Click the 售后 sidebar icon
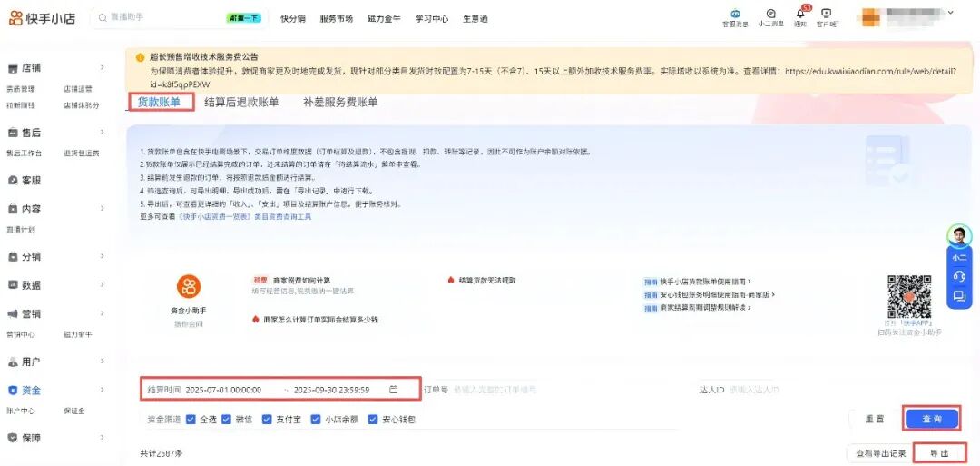Viewport: 980px width, 466px height. [x=12, y=133]
